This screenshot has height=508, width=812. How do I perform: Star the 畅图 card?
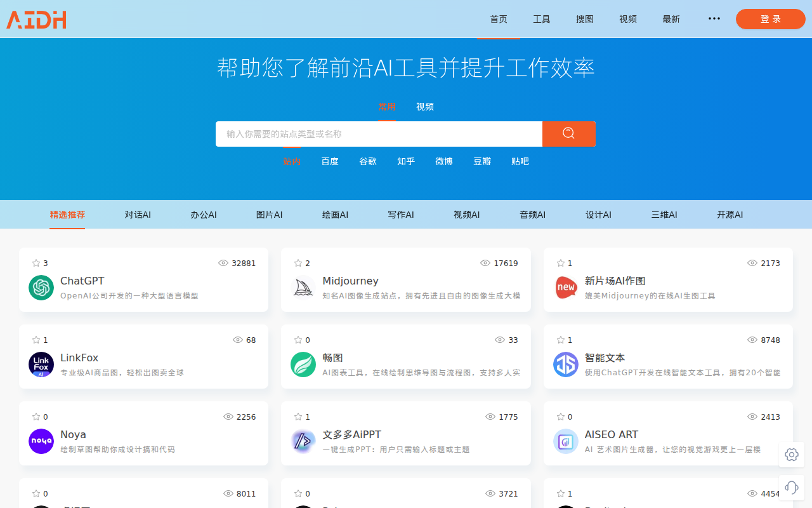click(298, 340)
